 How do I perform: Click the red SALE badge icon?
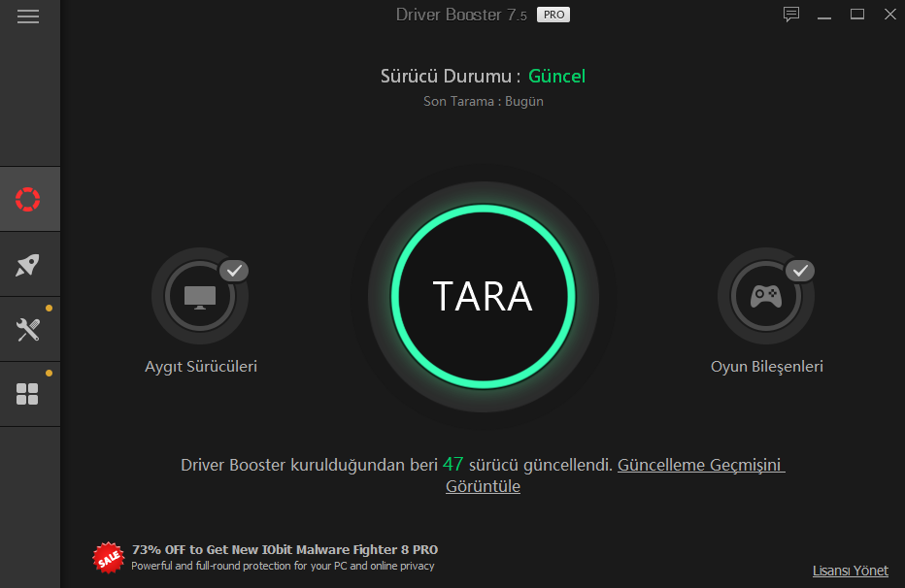109,558
